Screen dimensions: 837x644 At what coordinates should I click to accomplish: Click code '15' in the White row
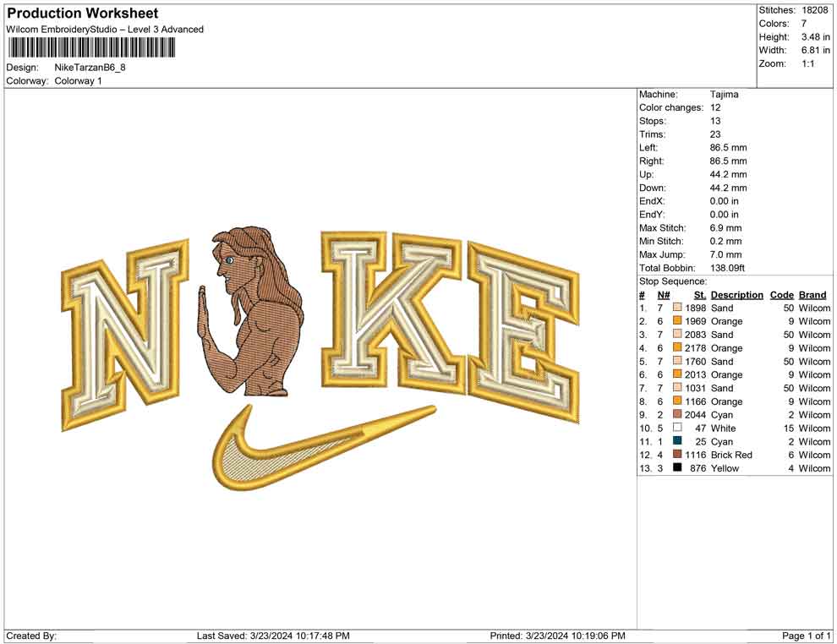point(789,428)
